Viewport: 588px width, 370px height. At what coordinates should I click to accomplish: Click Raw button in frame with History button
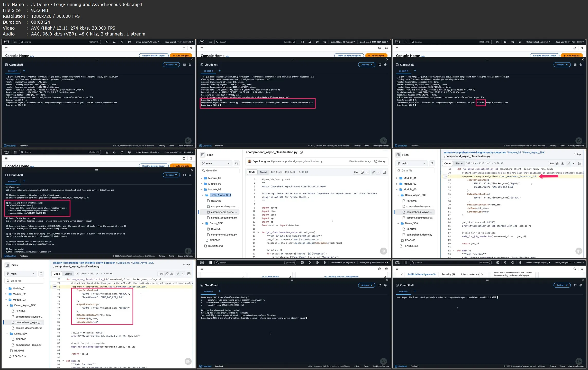click(x=356, y=172)
